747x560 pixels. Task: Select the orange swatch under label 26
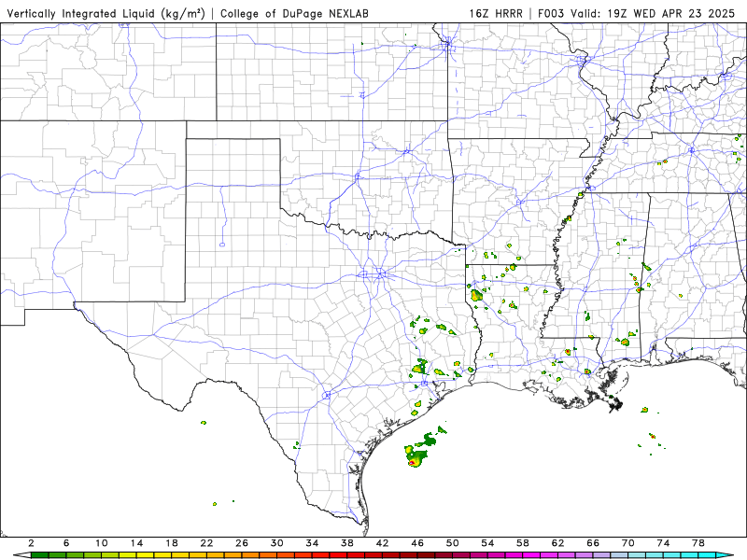(250, 555)
